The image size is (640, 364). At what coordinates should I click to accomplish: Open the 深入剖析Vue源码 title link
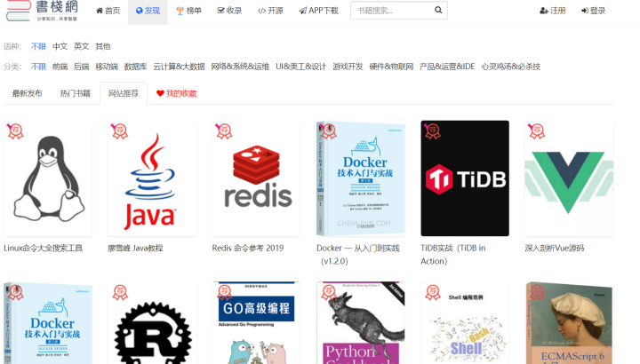point(555,248)
